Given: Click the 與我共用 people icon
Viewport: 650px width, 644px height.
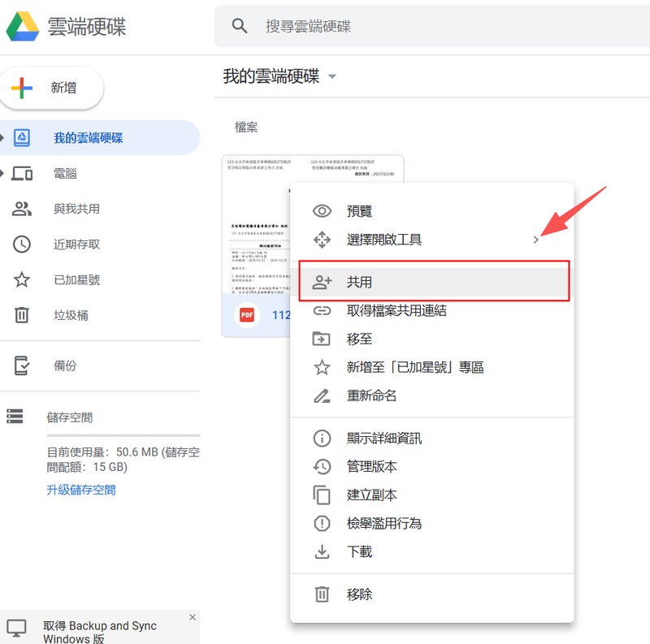Looking at the screenshot, I should click(22, 209).
